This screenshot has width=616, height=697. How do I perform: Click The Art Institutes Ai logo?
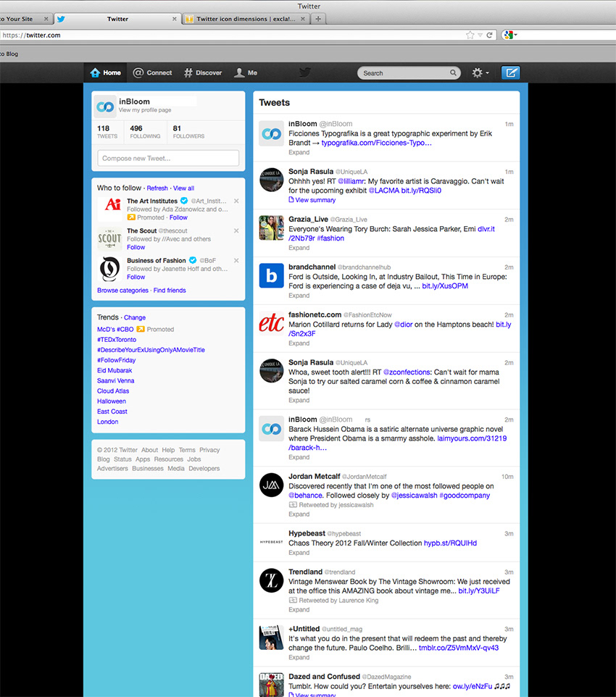pos(110,209)
